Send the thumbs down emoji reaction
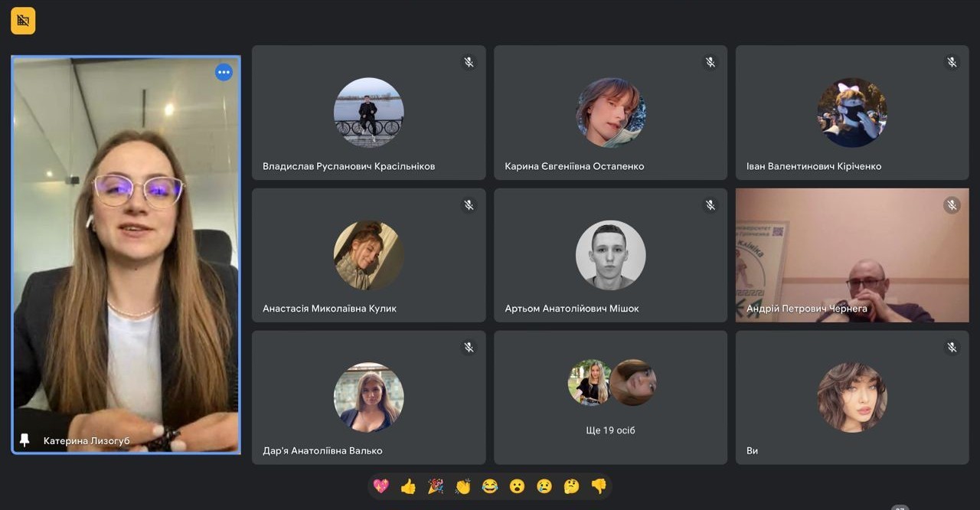The height and width of the screenshot is (510, 980). (599, 486)
